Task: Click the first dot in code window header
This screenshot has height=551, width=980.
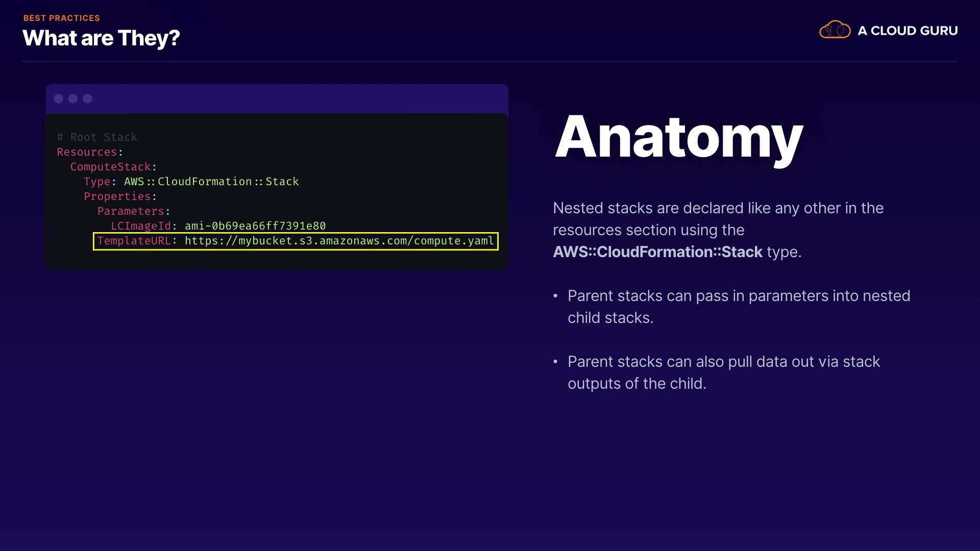Action: [59, 98]
